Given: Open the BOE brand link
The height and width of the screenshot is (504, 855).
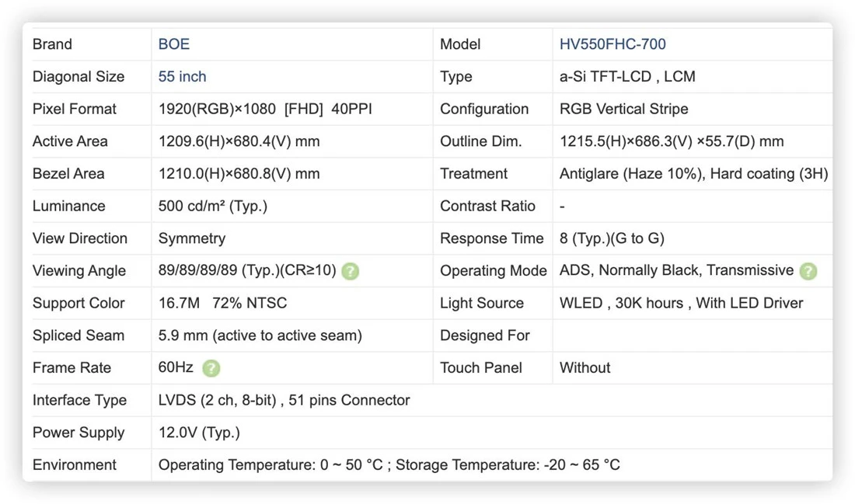Looking at the screenshot, I should [174, 44].
